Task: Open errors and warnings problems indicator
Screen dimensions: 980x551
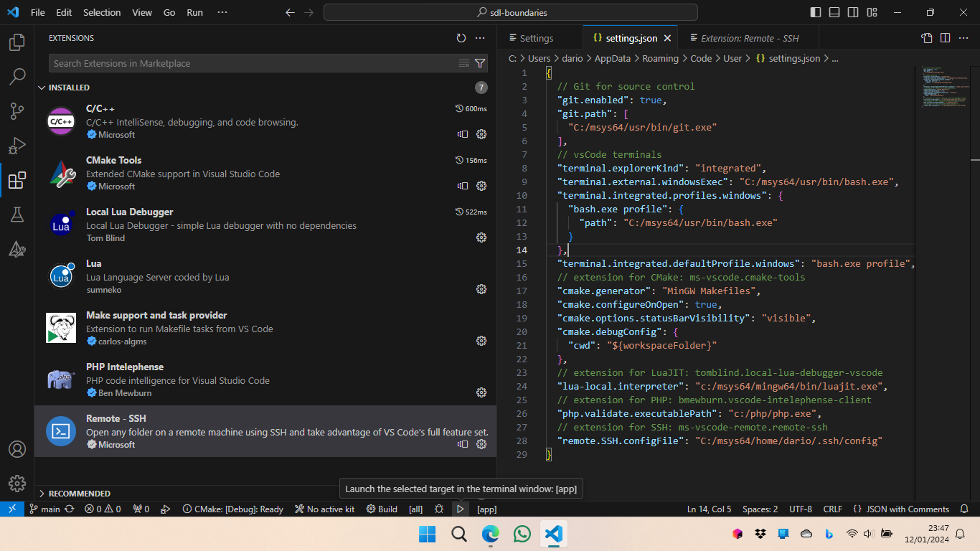Action: pos(103,509)
